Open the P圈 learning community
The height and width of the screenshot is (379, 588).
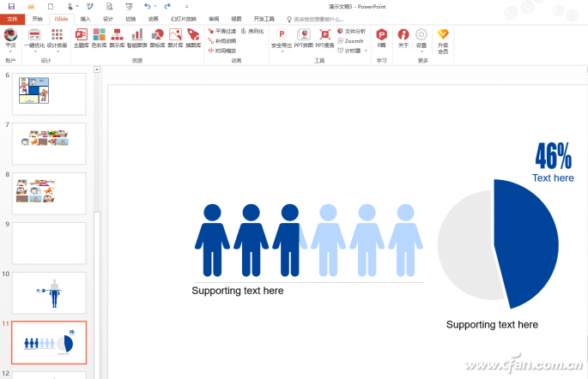tap(381, 39)
